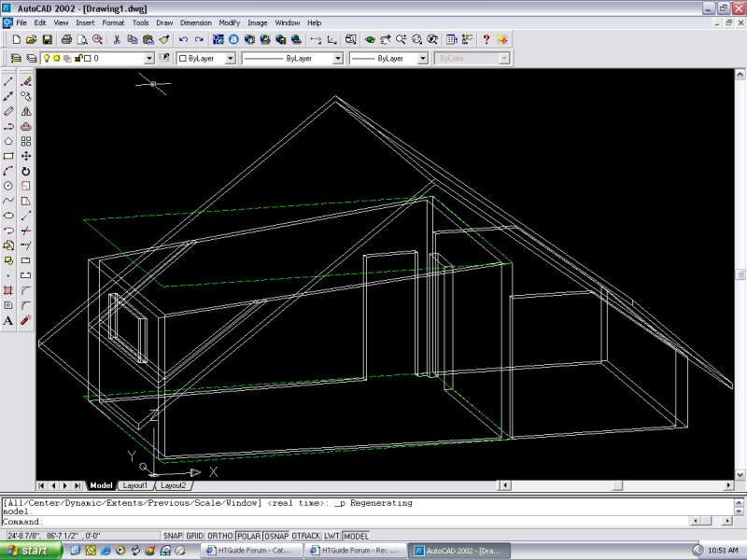Save the drawing with the disk icon
The width and height of the screenshot is (747, 560).
point(47,39)
